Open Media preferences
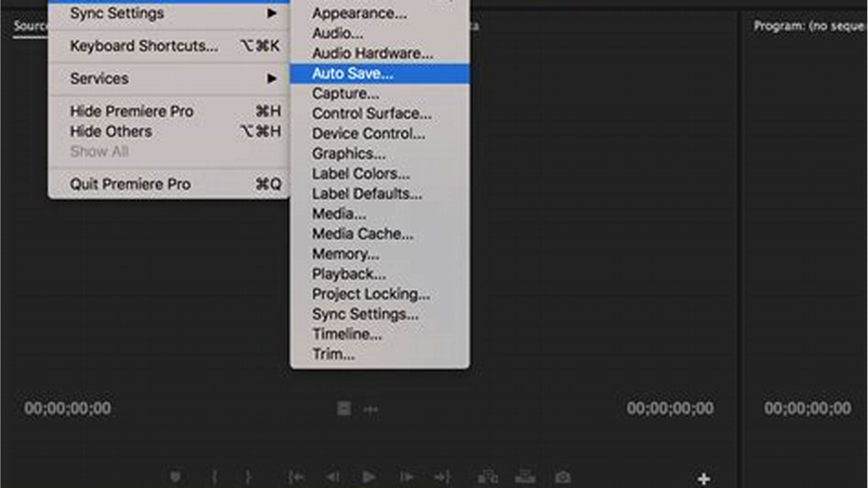The width and height of the screenshot is (868, 488). pos(380,214)
